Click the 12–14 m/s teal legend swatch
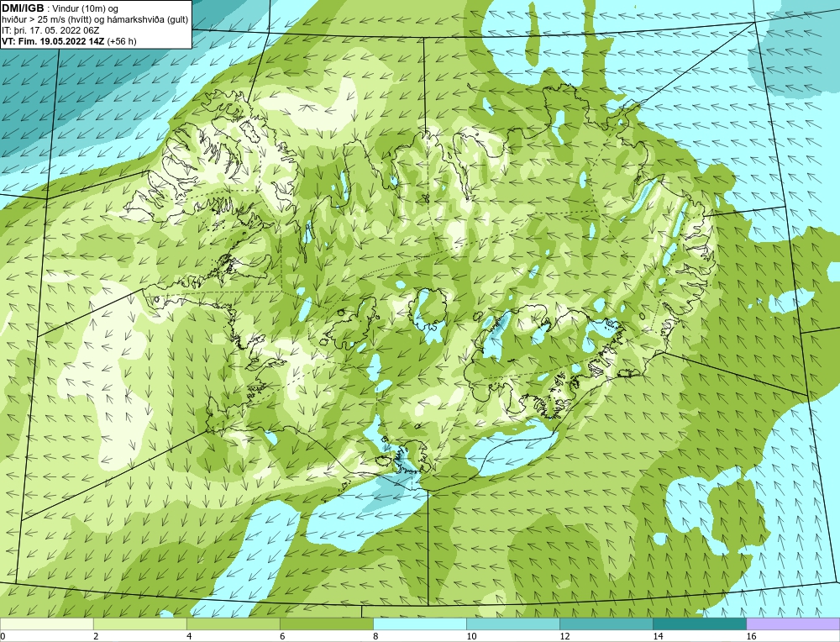This screenshot has width=840, height=642. [606, 624]
